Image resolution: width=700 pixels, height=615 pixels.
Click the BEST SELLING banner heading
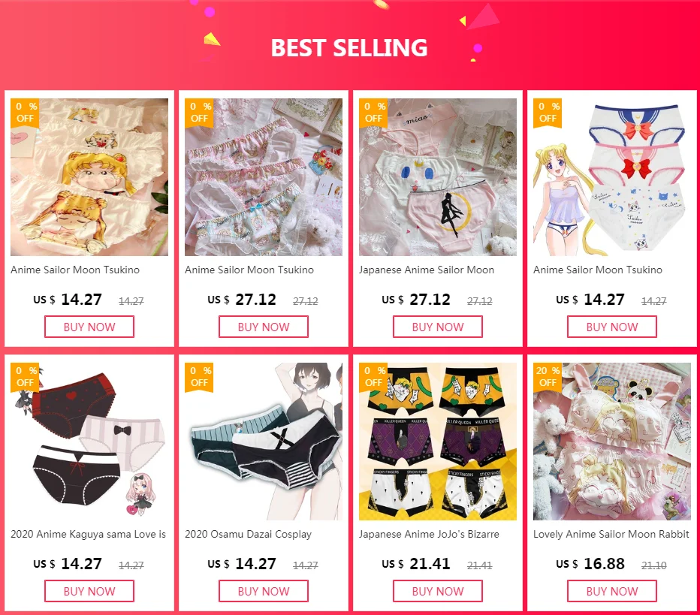349,48
